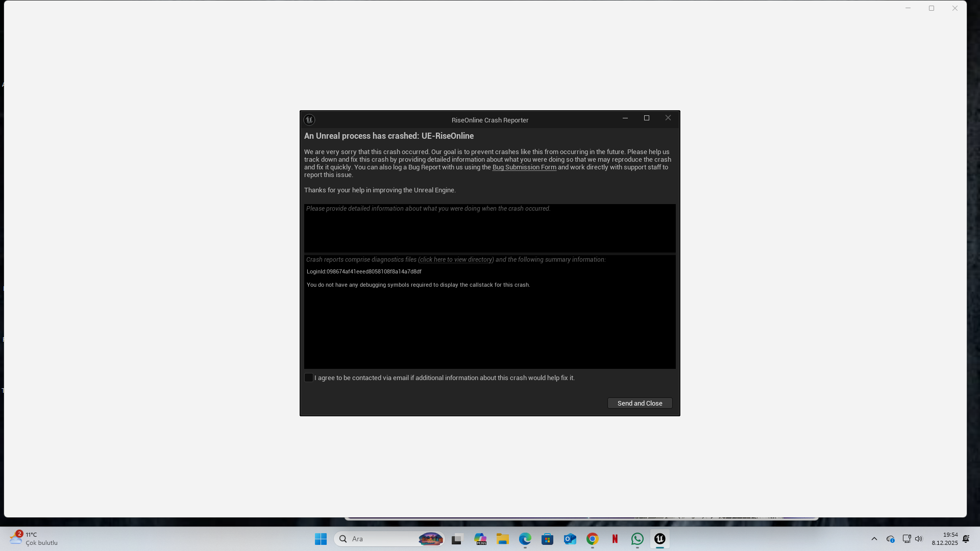Open the network tray icon
This screenshot has width=980, height=551.
point(906,539)
